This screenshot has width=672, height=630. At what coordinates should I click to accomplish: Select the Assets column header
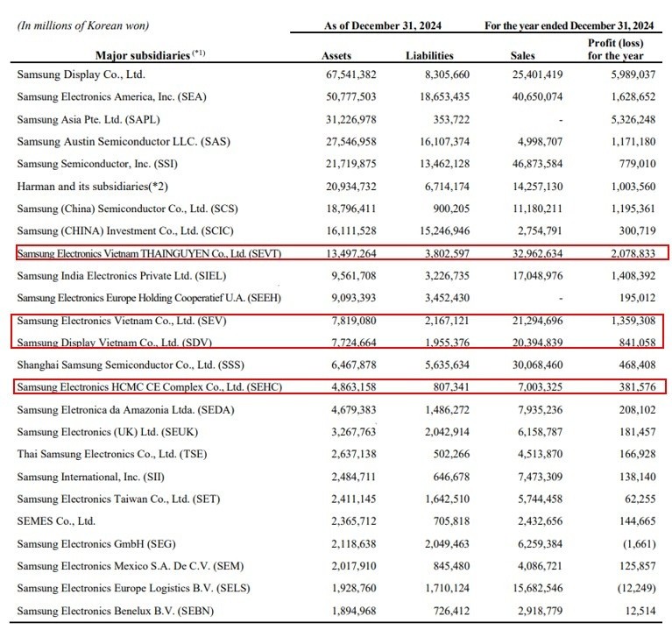point(336,56)
